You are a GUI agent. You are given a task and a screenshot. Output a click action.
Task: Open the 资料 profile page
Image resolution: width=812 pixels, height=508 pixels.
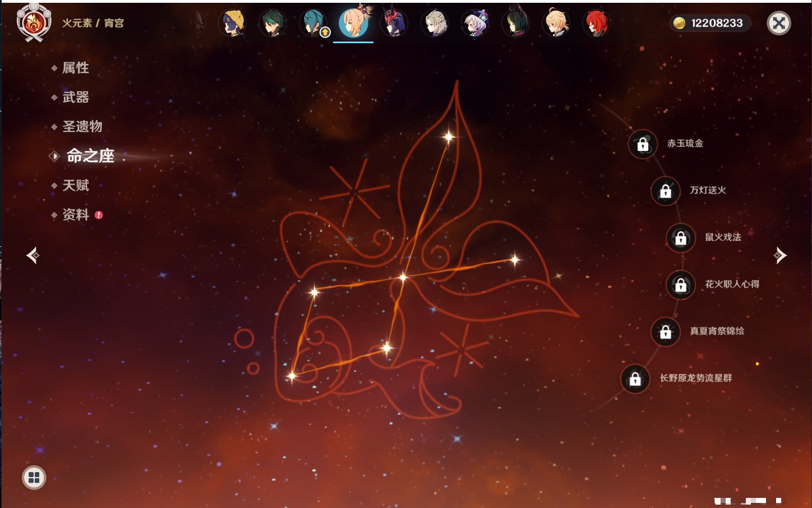75,214
